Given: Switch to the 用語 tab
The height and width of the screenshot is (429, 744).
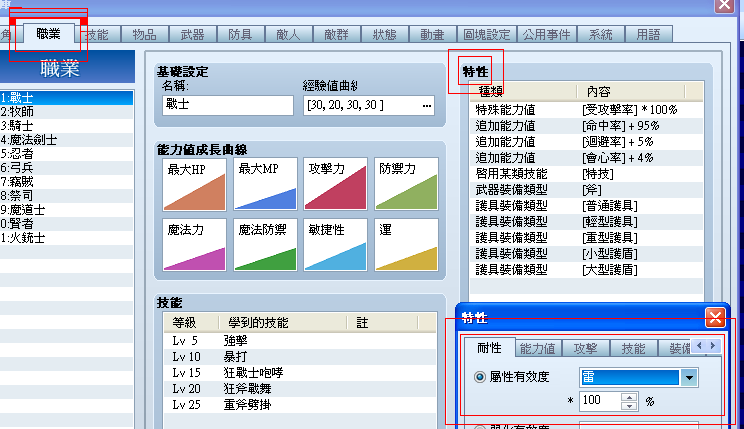Looking at the screenshot, I should (x=648, y=35).
